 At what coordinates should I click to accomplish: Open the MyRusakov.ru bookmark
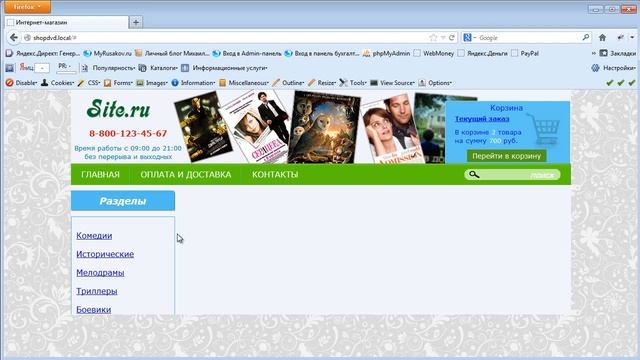pos(108,53)
